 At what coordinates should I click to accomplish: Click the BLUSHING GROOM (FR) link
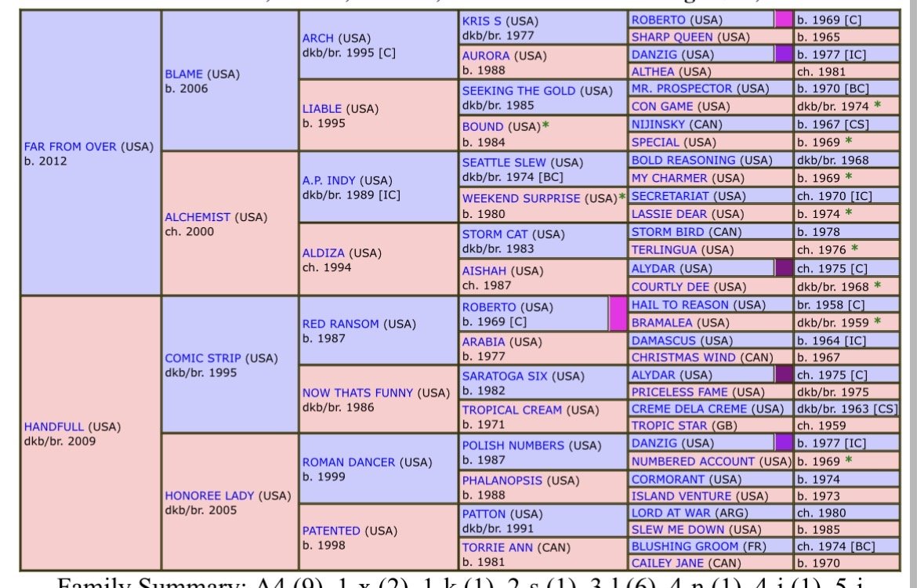click(685, 546)
